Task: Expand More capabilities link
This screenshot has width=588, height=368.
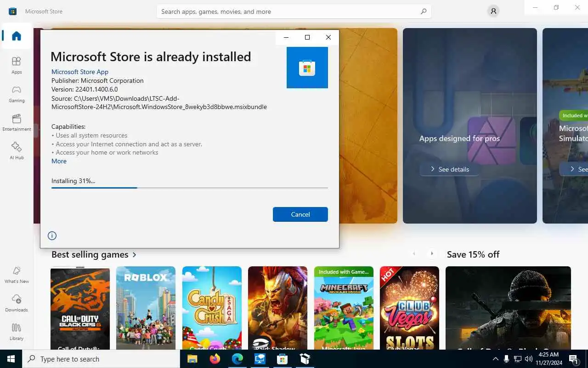Action: point(59,161)
